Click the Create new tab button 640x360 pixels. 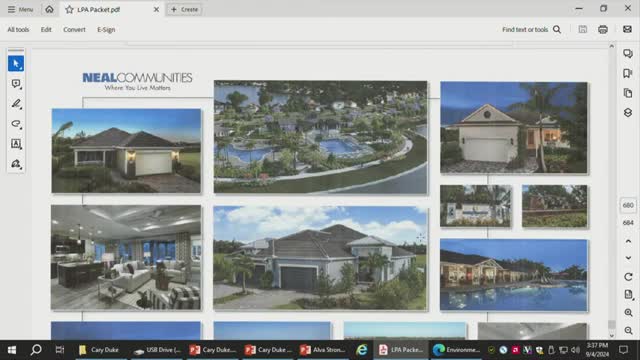184,9
